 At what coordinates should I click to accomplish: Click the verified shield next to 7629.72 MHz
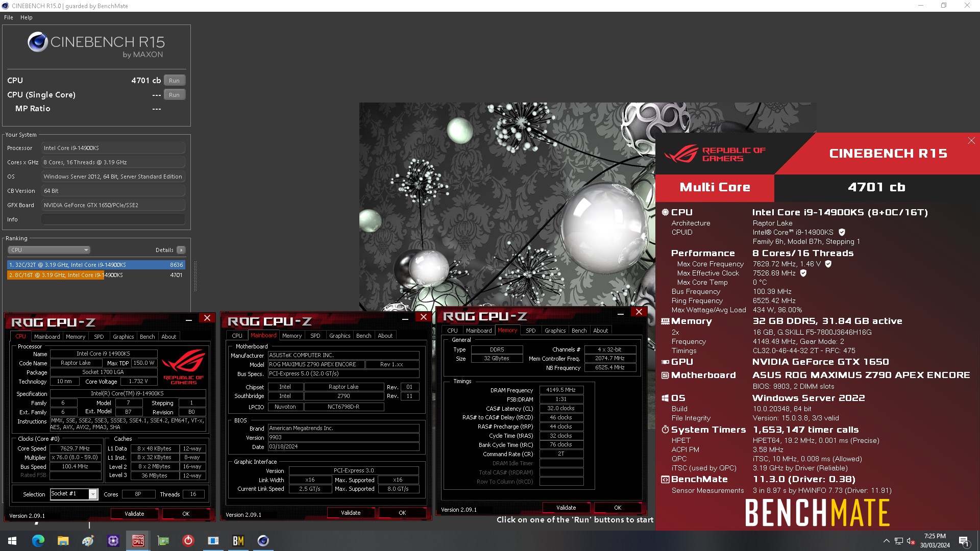828,264
